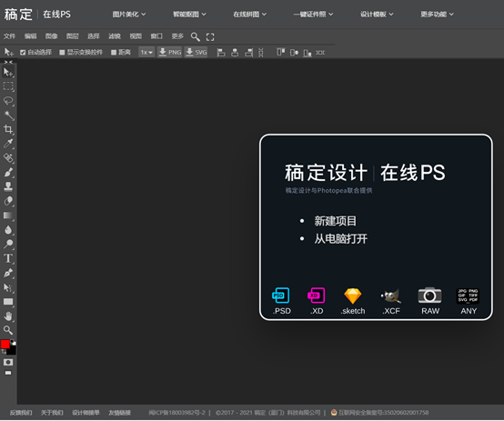Select the Eraser tool

[x=8, y=201]
